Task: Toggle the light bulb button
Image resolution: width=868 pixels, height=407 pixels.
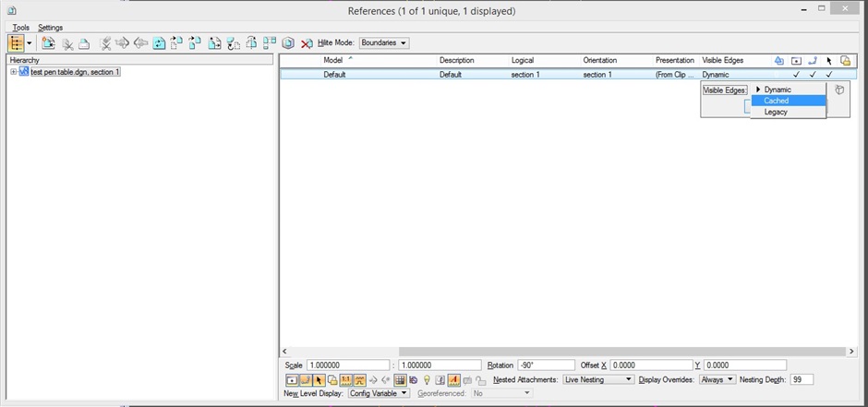Action: [427, 380]
